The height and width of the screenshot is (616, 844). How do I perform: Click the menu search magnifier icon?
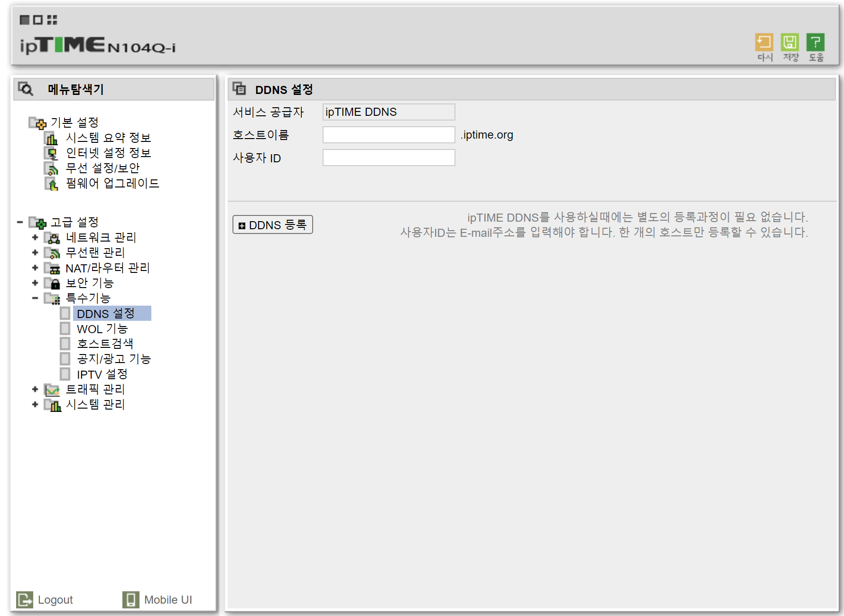[x=26, y=89]
